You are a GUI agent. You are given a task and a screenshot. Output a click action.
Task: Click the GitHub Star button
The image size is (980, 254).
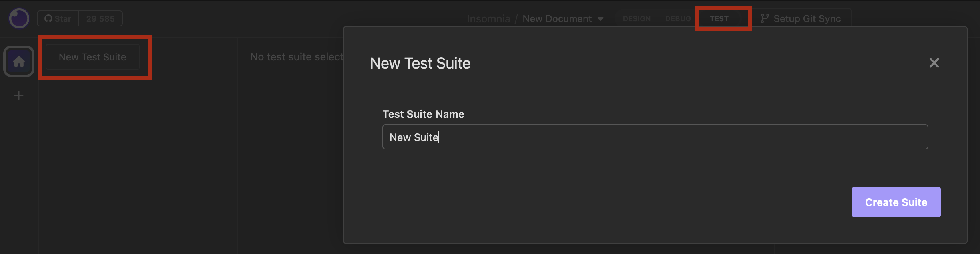click(58, 18)
